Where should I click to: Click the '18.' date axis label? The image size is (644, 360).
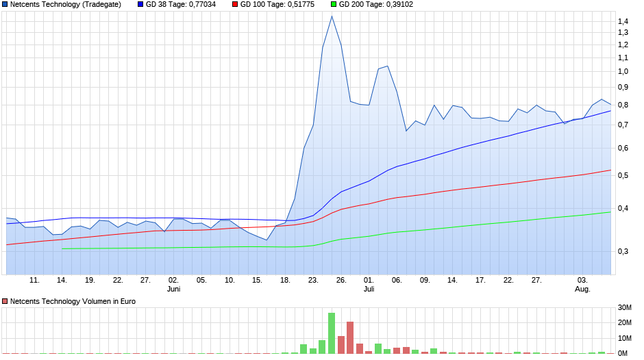(285, 281)
